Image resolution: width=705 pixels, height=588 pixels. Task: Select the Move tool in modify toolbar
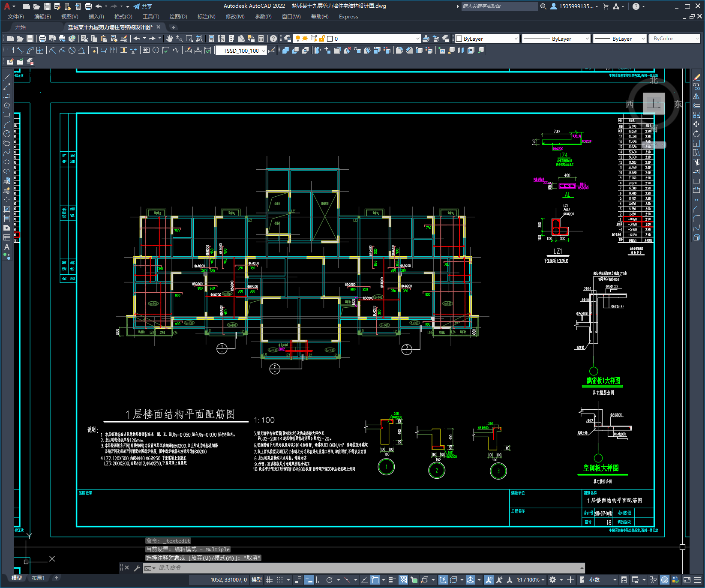[x=696, y=124]
